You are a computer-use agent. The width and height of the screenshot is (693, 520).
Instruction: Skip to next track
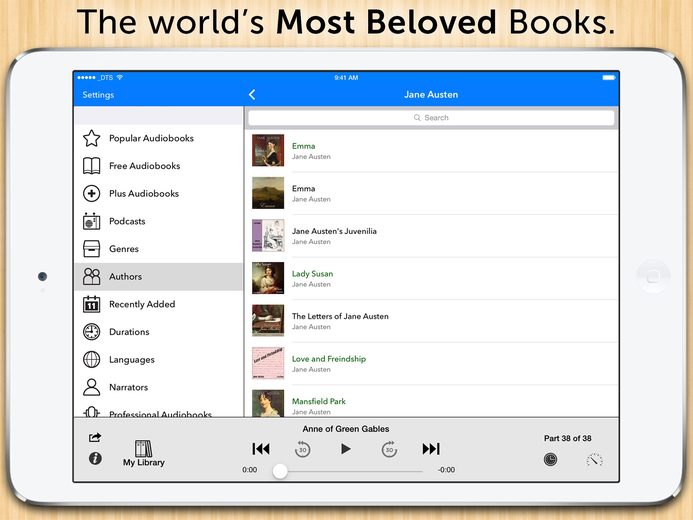tap(431, 449)
